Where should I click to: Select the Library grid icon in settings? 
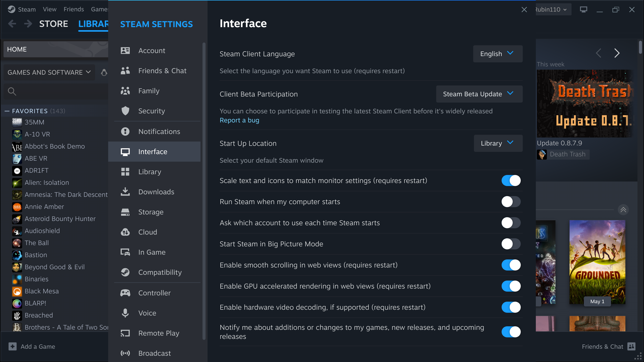[x=125, y=172]
